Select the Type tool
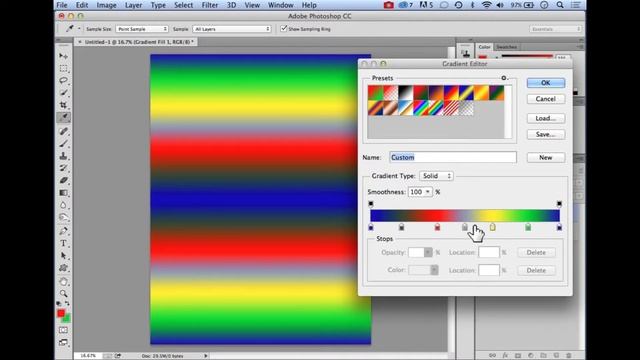This screenshot has height=360, width=640. [x=63, y=243]
